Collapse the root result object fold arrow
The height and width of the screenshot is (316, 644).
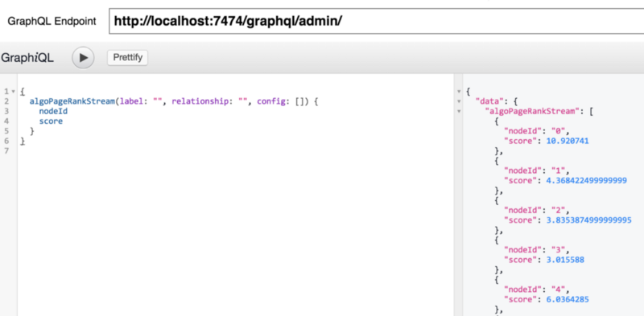tap(459, 91)
